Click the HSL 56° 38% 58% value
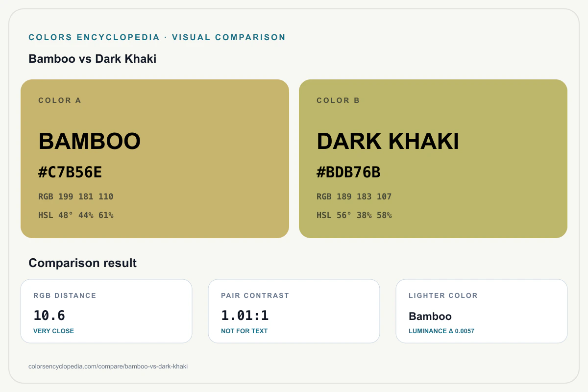588x392 pixels. pos(354,215)
